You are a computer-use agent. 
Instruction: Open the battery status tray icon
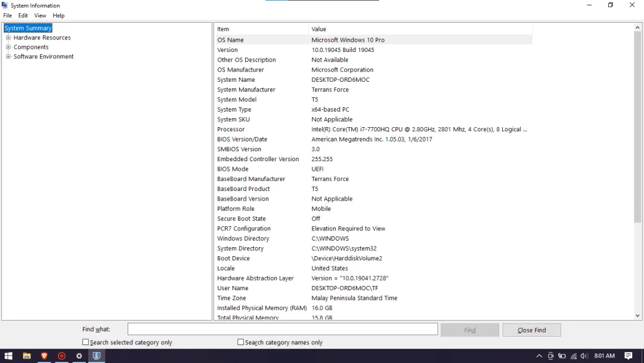562,356
